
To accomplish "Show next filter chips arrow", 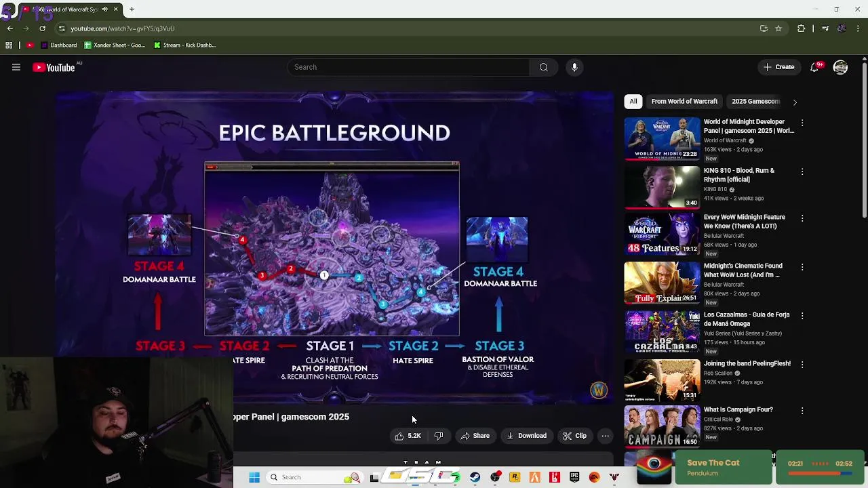I will tap(795, 102).
